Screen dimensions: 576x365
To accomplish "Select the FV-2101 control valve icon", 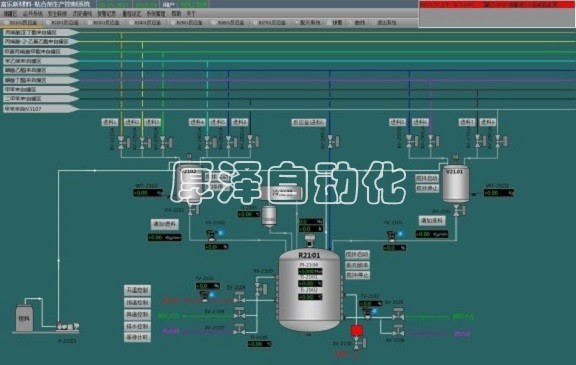I will [x=392, y=236].
